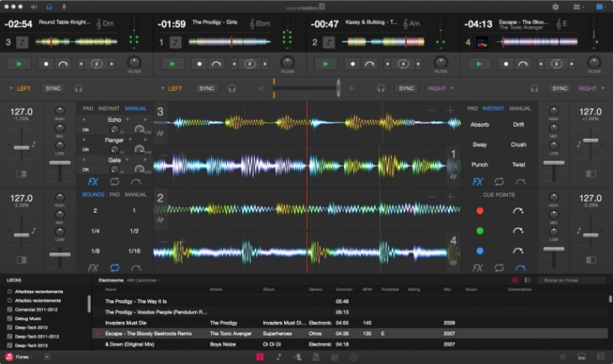The height and width of the screenshot is (364, 613).
Task: Click the search field Buscar en iTunes
Action: (571, 280)
